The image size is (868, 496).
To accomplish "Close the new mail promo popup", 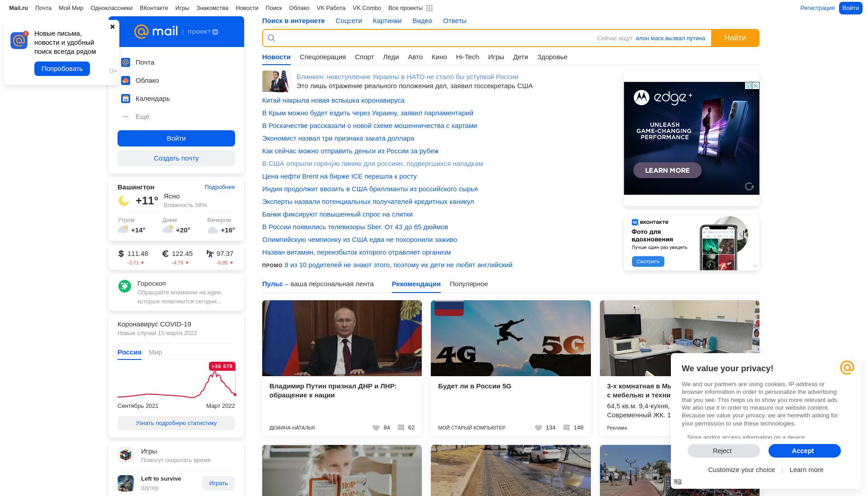I will point(113,27).
